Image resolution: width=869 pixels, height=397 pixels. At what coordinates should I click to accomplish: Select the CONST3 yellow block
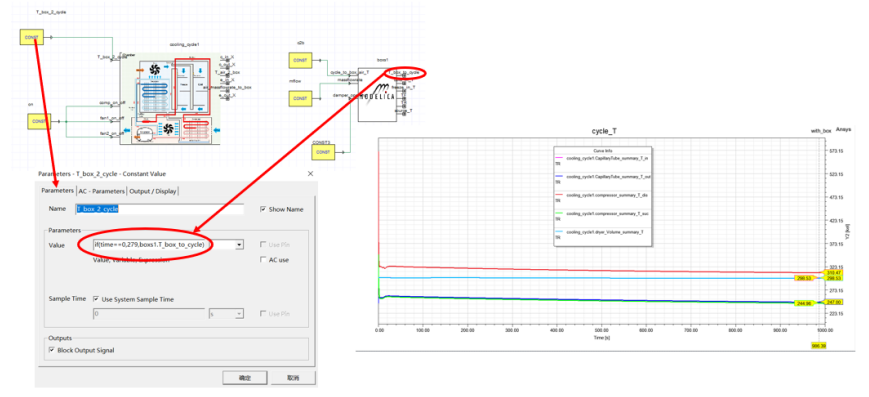coord(322,151)
